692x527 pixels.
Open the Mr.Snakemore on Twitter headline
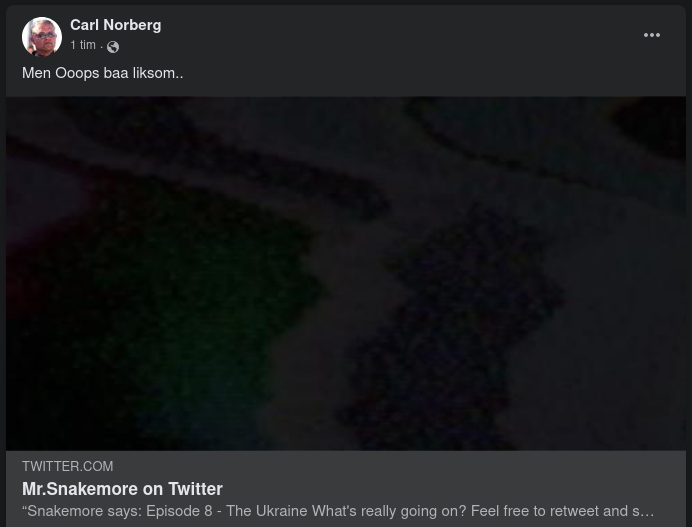pyautogui.click(x=122, y=489)
